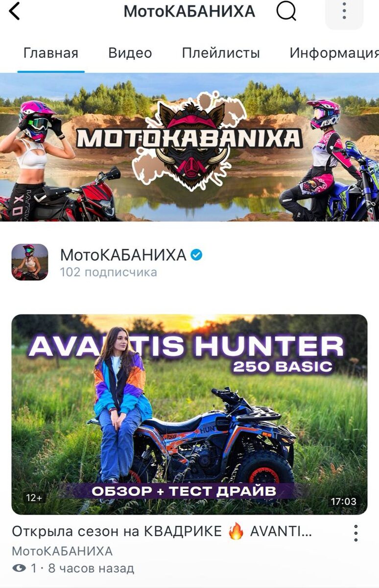Go to the Информация tab

click(334, 53)
